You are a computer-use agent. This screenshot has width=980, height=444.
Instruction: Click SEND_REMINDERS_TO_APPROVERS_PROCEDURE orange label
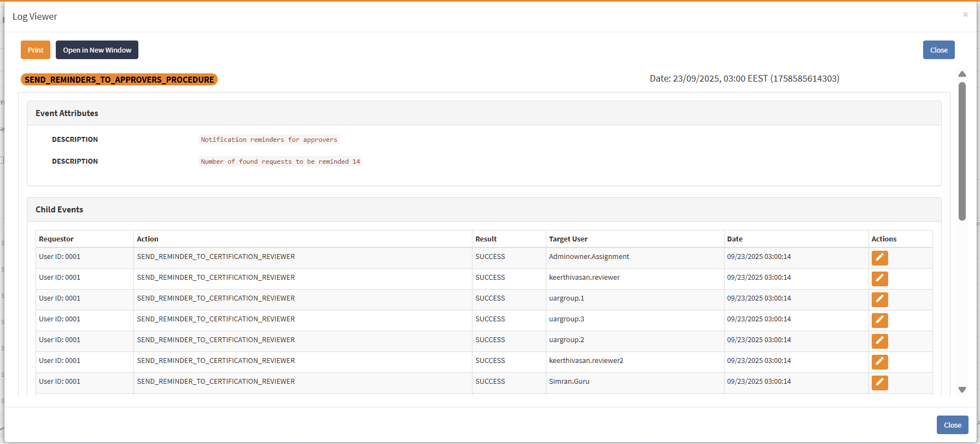pyautogui.click(x=119, y=80)
